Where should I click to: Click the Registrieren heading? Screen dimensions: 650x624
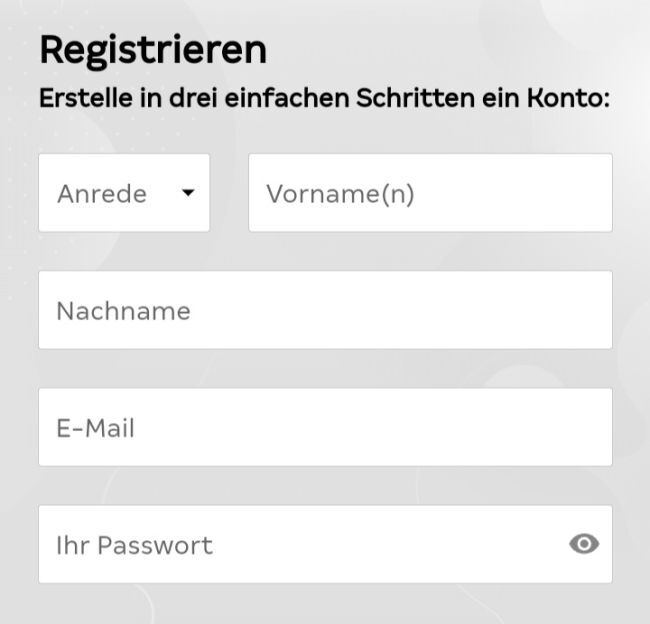pyautogui.click(x=153, y=49)
